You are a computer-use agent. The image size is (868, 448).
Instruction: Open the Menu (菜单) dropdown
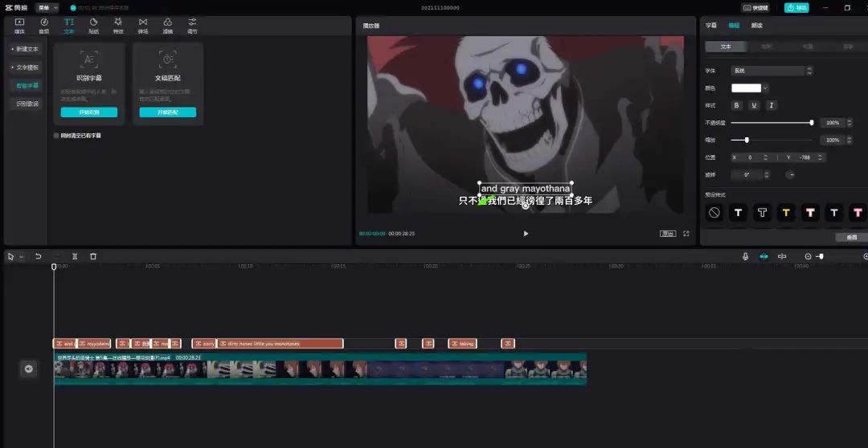click(x=47, y=8)
